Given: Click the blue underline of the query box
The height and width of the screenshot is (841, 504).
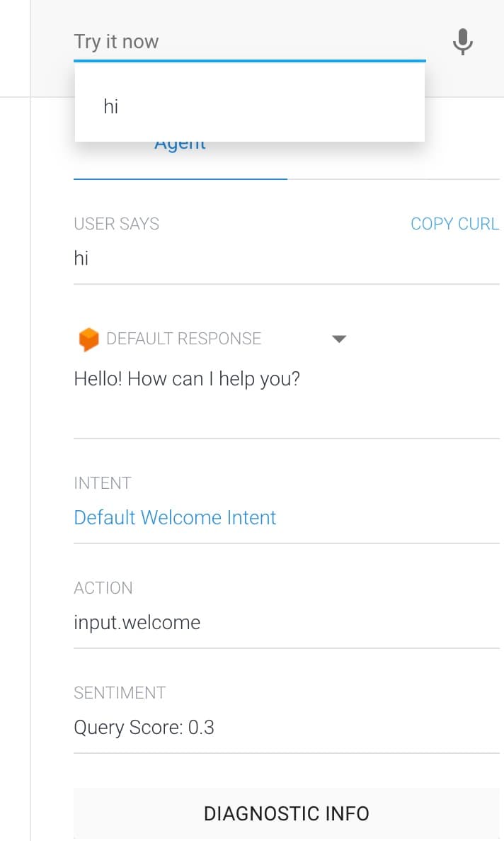Looking at the screenshot, I should [250, 61].
